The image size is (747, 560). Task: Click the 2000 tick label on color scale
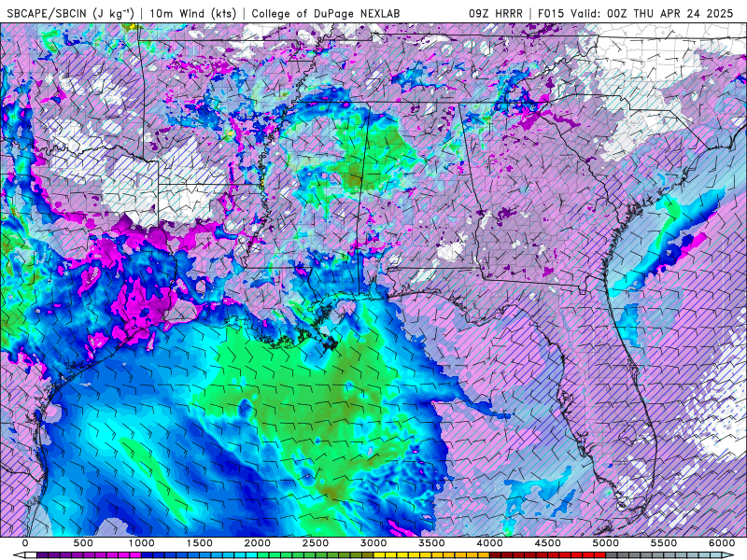tap(258, 543)
